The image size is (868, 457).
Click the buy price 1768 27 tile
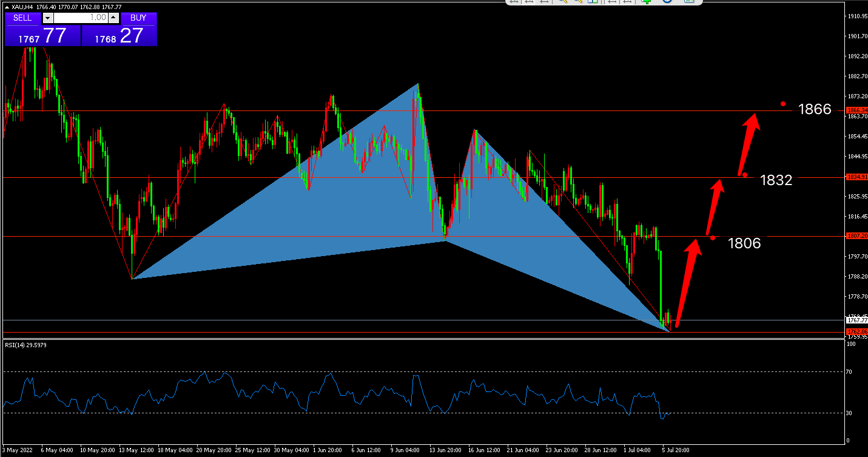119,36
